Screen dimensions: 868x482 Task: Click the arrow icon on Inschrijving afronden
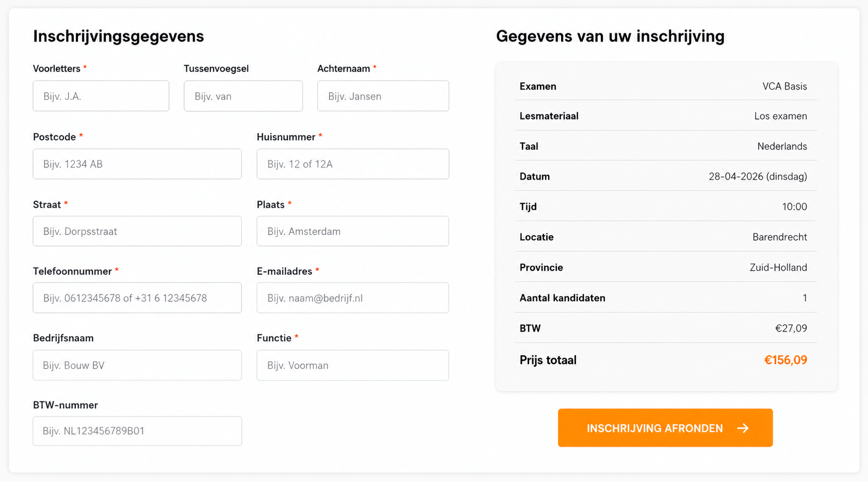(743, 428)
